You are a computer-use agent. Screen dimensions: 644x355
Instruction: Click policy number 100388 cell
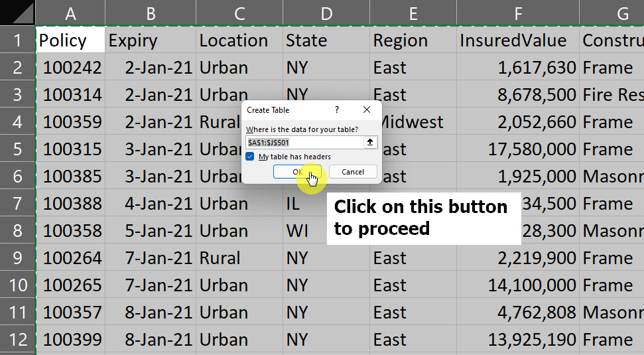70,204
